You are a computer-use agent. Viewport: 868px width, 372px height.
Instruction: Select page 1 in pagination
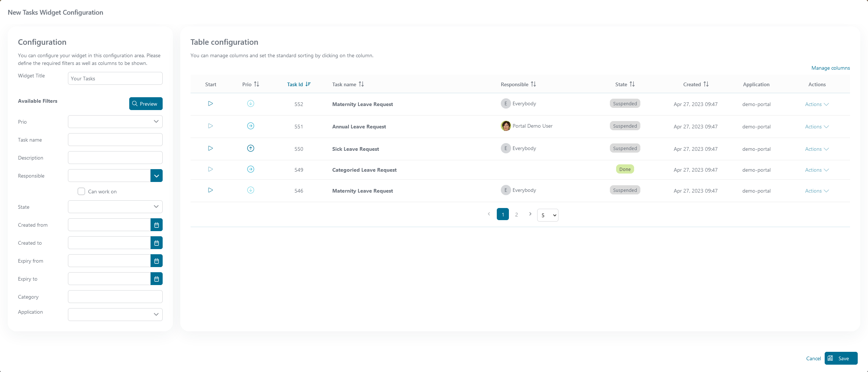pos(503,214)
